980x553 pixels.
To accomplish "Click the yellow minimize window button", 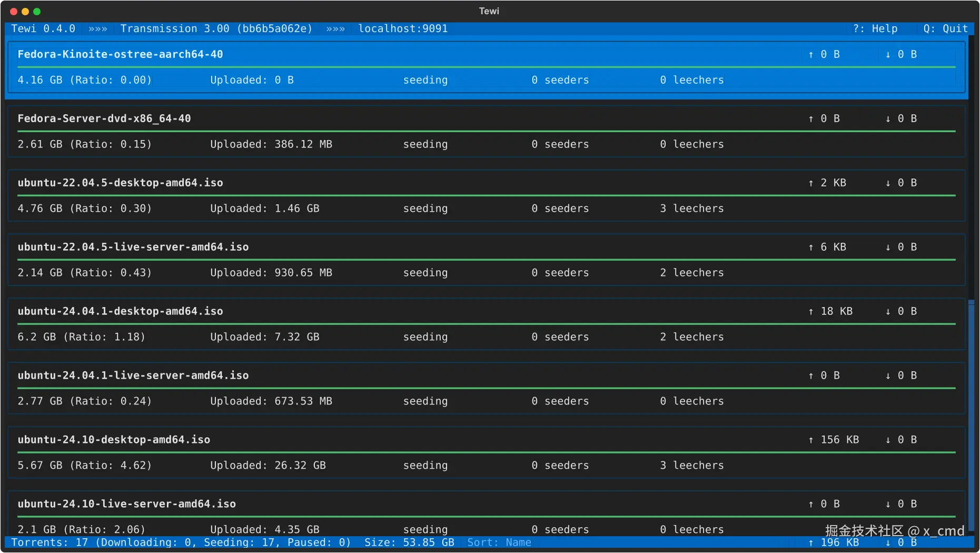I will coord(25,12).
